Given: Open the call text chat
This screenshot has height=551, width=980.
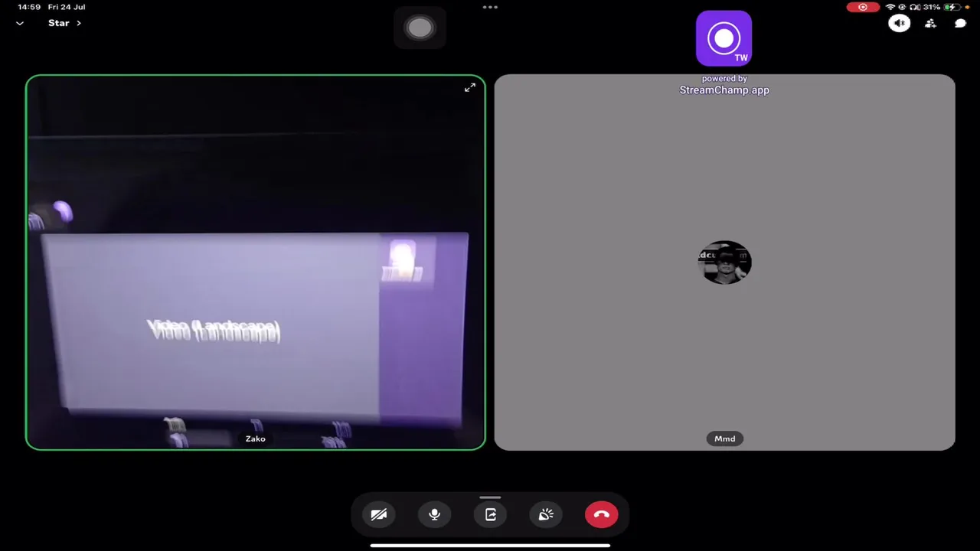Looking at the screenshot, I should point(960,23).
